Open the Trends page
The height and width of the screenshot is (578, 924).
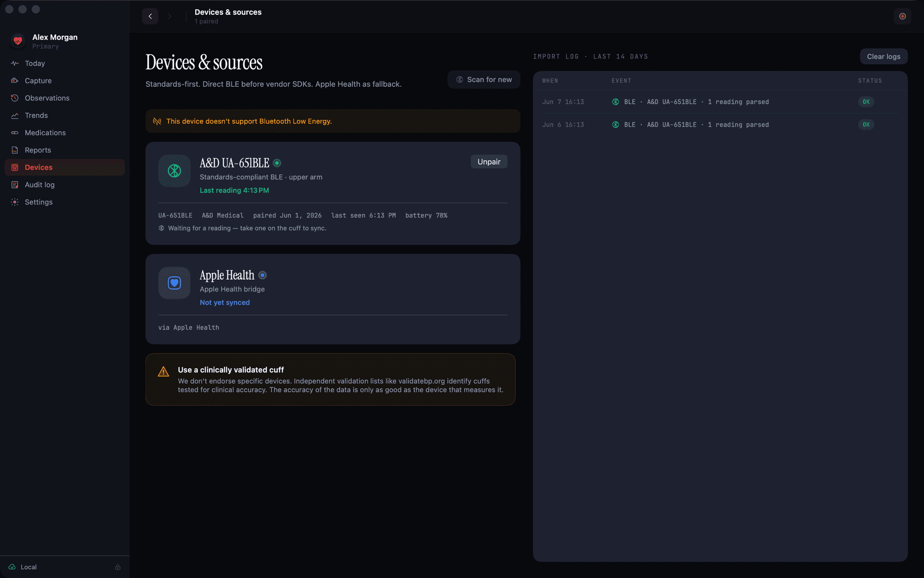tap(65, 116)
